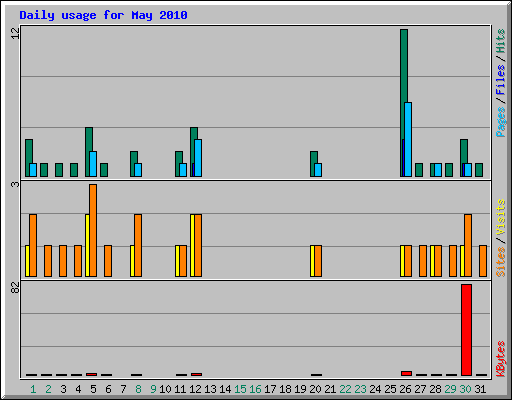This screenshot has width=512, height=400.
Task: Click the day "14" x-axis label
Action: click(225, 389)
